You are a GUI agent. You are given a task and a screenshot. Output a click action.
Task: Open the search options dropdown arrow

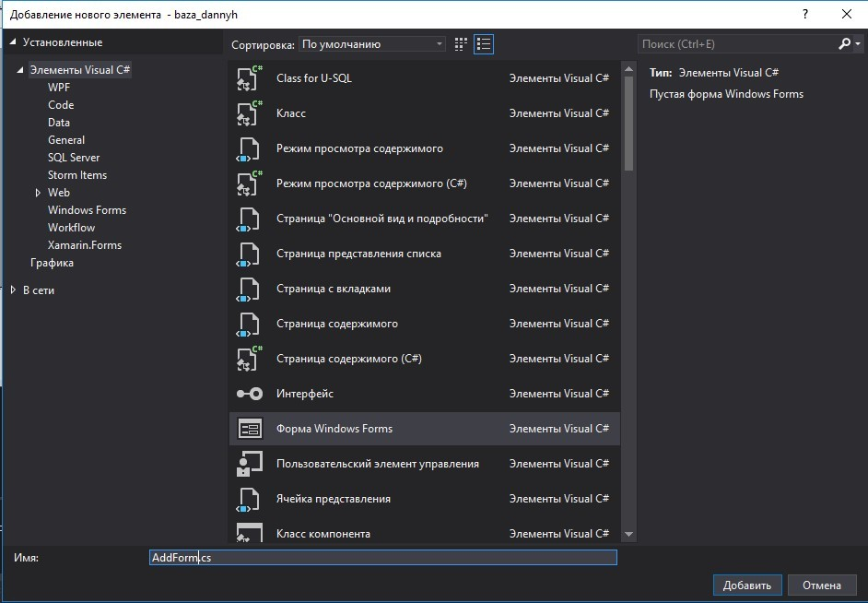tap(858, 43)
